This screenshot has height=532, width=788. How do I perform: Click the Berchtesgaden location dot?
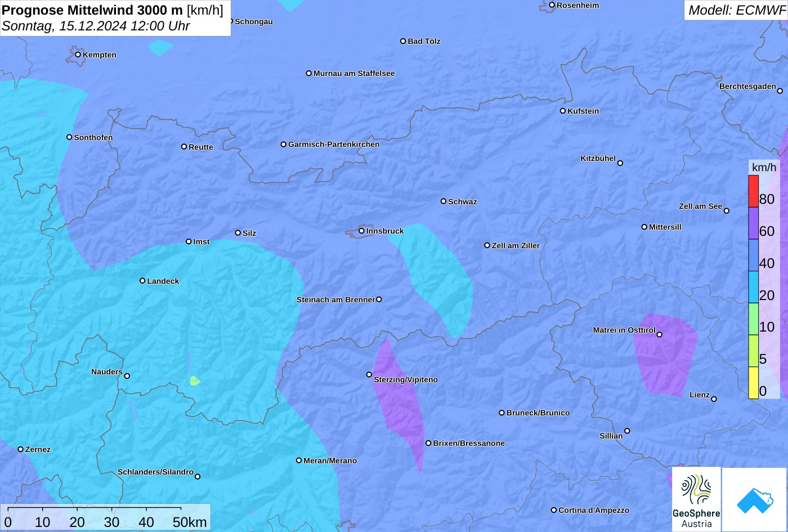point(780,91)
